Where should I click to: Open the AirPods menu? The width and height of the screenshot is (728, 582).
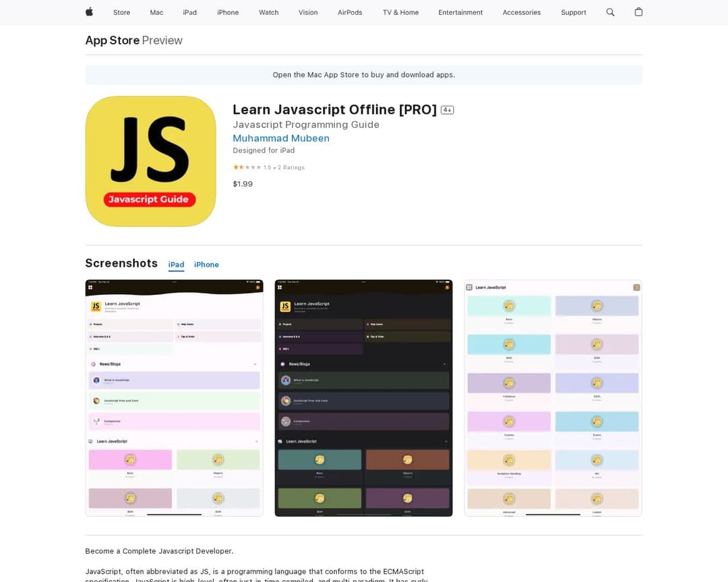pyautogui.click(x=350, y=13)
